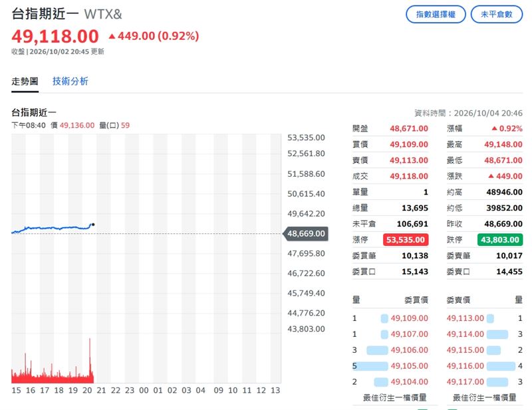Click the 開盤 value 48,671.00
The height and width of the screenshot is (410, 532).
point(409,128)
